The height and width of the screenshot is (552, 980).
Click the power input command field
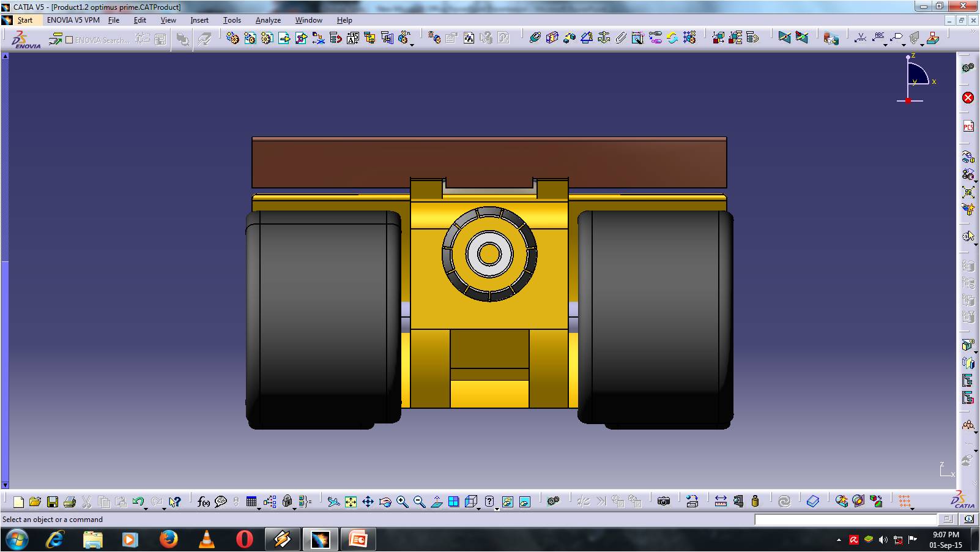845,520
